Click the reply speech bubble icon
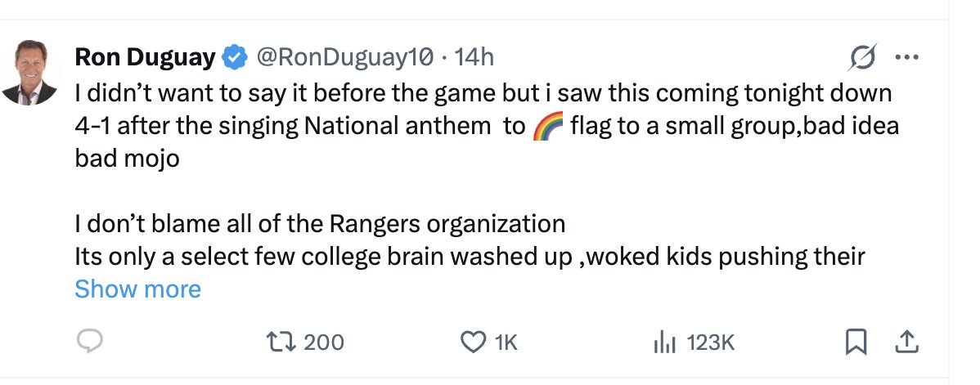This screenshot has height=385, width=980. click(x=88, y=342)
